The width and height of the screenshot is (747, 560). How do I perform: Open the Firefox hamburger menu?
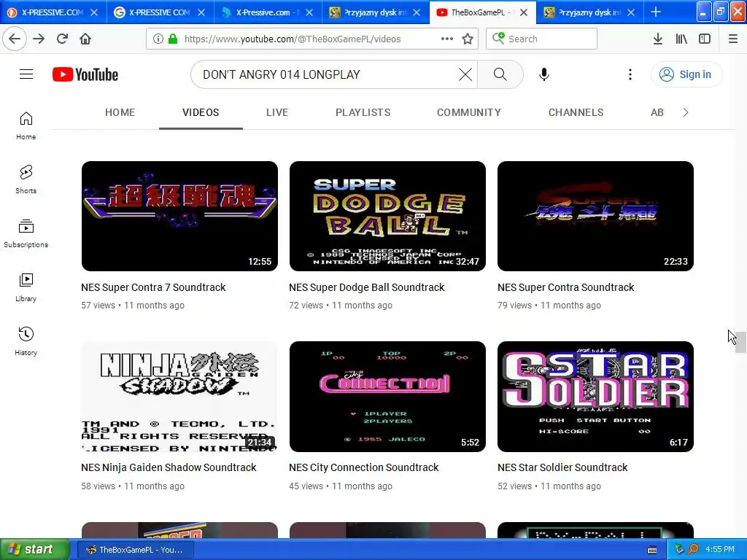[733, 39]
